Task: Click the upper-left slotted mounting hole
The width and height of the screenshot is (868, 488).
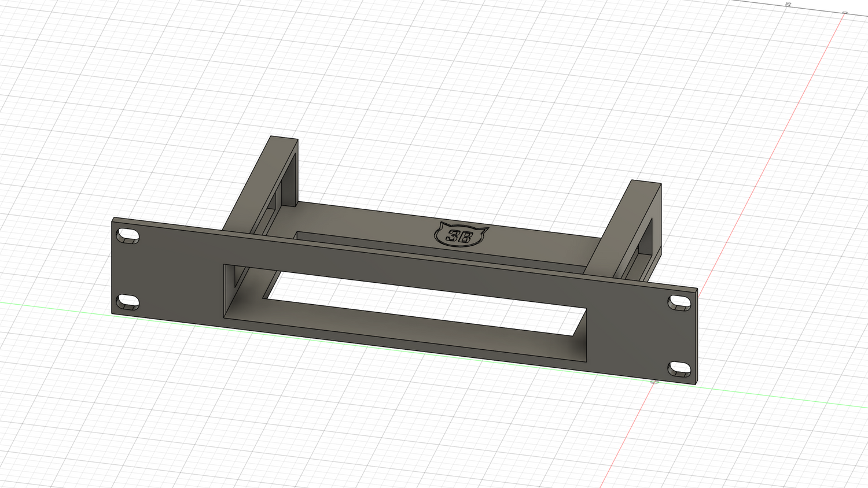Action: (128, 236)
